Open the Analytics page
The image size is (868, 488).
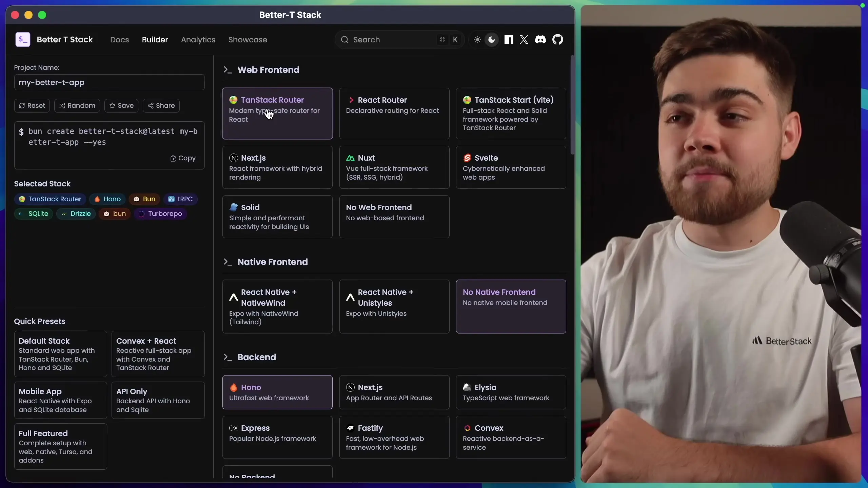pyautogui.click(x=198, y=40)
